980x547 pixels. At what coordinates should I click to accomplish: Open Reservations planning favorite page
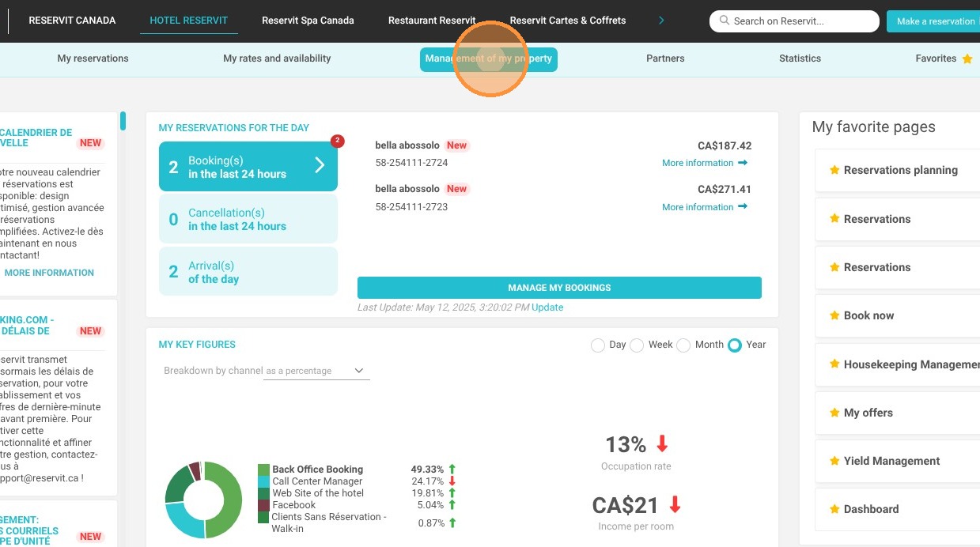900,170
